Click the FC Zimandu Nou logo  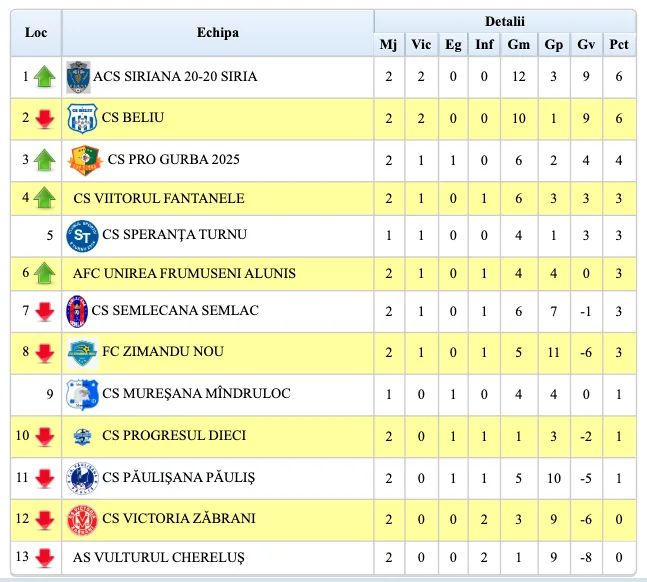pyautogui.click(x=82, y=352)
